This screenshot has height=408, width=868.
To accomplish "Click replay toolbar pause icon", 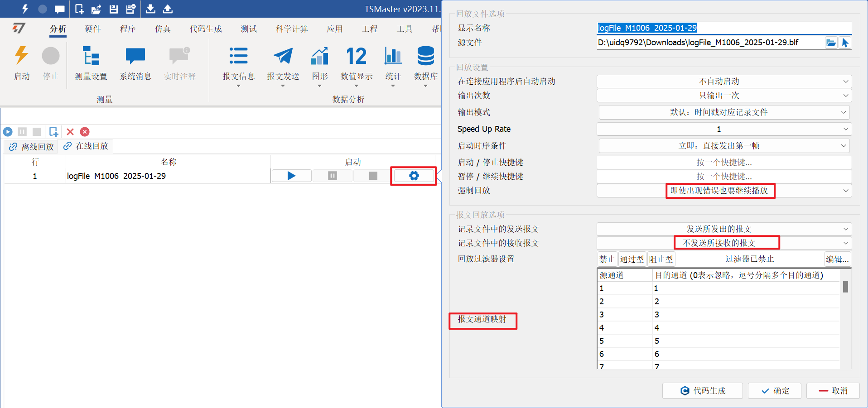I will (x=22, y=132).
